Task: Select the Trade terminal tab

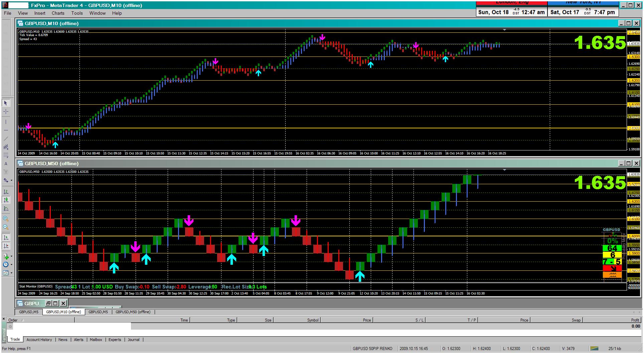Action: point(15,339)
